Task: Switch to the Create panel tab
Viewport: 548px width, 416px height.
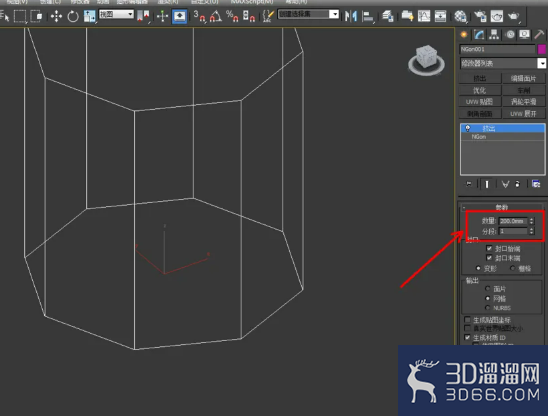Action: [464, 35]
